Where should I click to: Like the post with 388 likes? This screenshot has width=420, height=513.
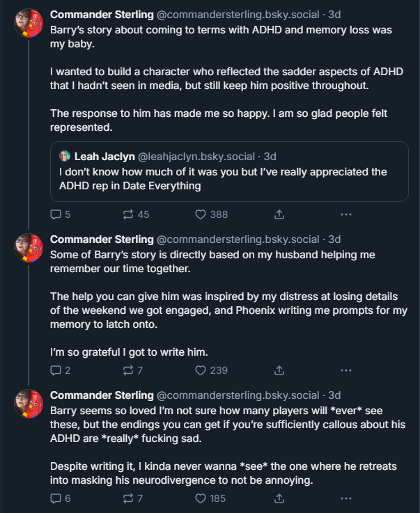coord(212,214)
